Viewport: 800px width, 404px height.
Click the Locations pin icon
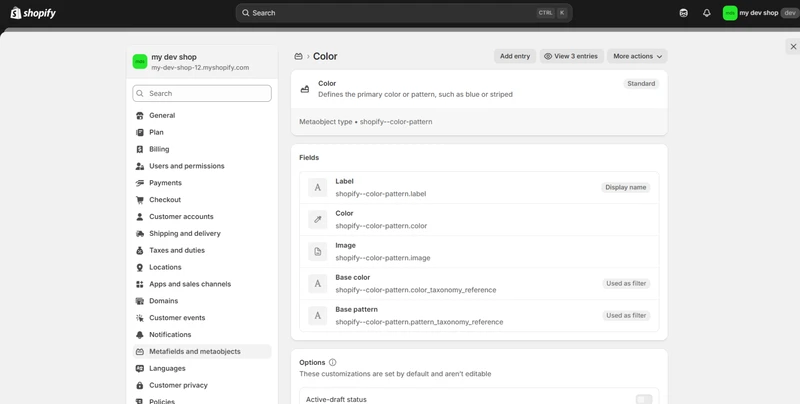click(140, 267)
